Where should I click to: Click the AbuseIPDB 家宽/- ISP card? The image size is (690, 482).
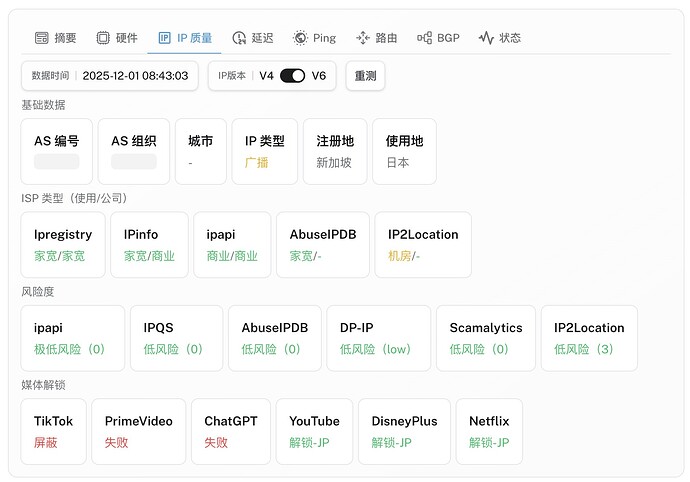323,244
